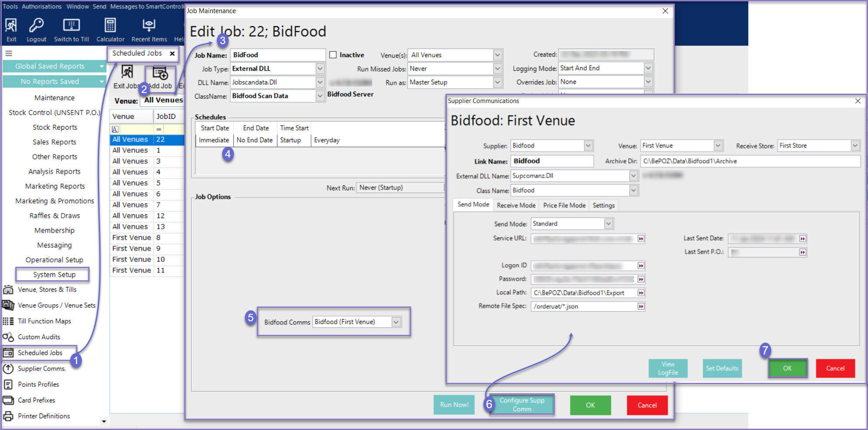Tick the Inactive checkbox
868x430 pixels.
[x=333, y=55]
